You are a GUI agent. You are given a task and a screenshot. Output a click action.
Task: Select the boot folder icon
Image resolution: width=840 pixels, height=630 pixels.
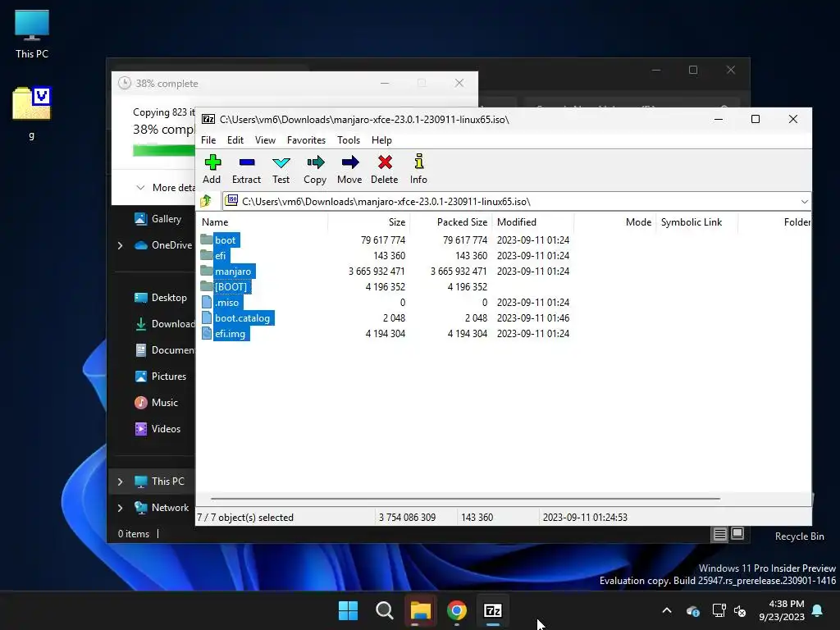(x=206, y=240)
